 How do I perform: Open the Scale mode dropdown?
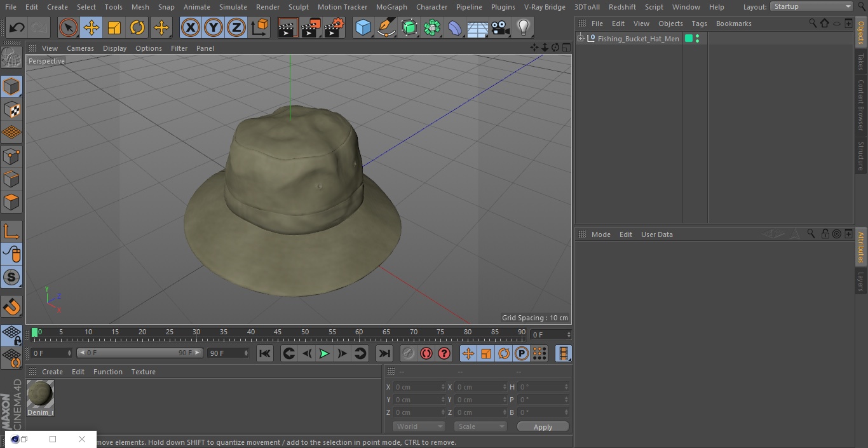click(x=480, y=426)
